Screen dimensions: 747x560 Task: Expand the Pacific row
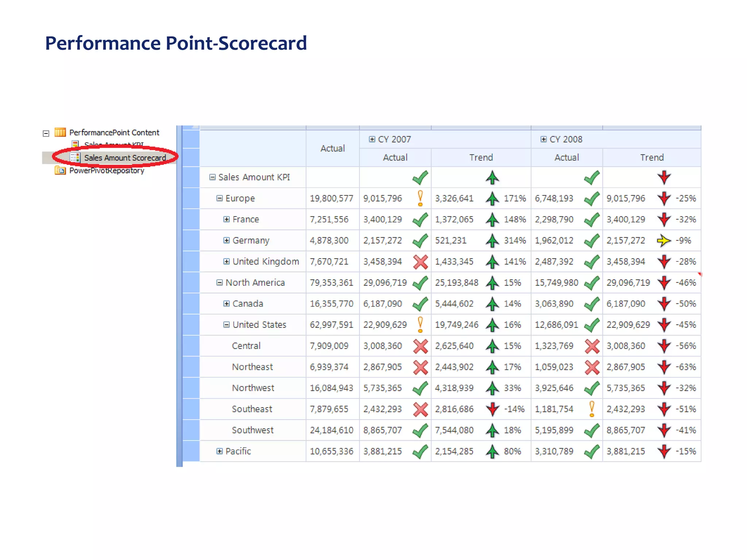coord(220,451)
